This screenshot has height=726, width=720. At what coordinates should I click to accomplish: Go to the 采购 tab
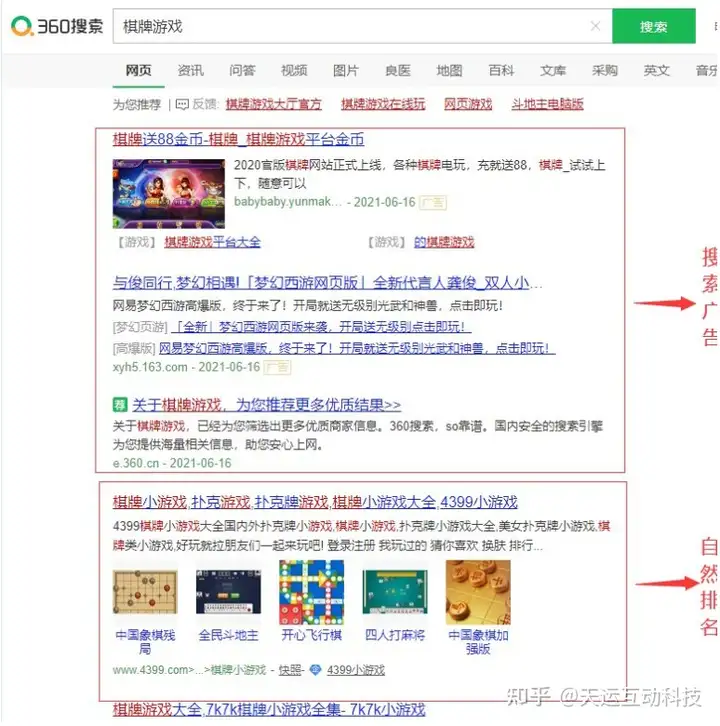[605, 70]
